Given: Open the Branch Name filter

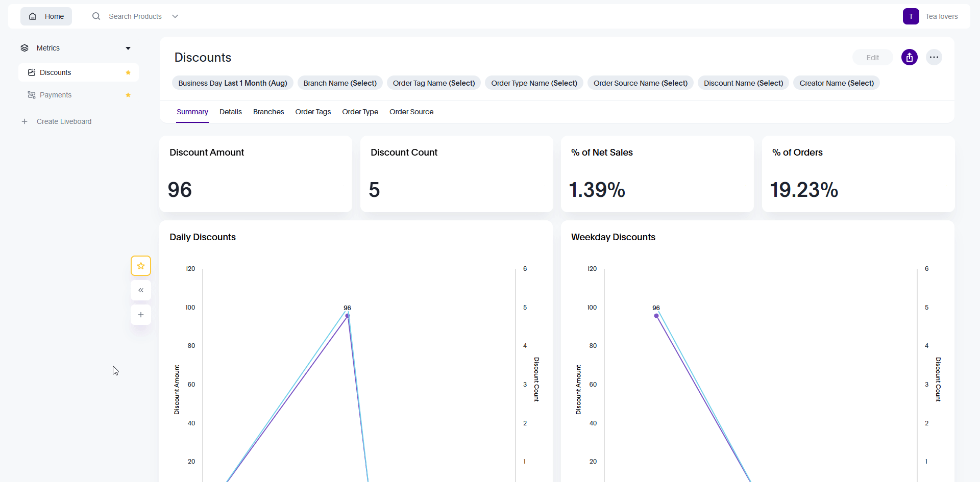Looking at the screenshot, I should pos(340,83).
